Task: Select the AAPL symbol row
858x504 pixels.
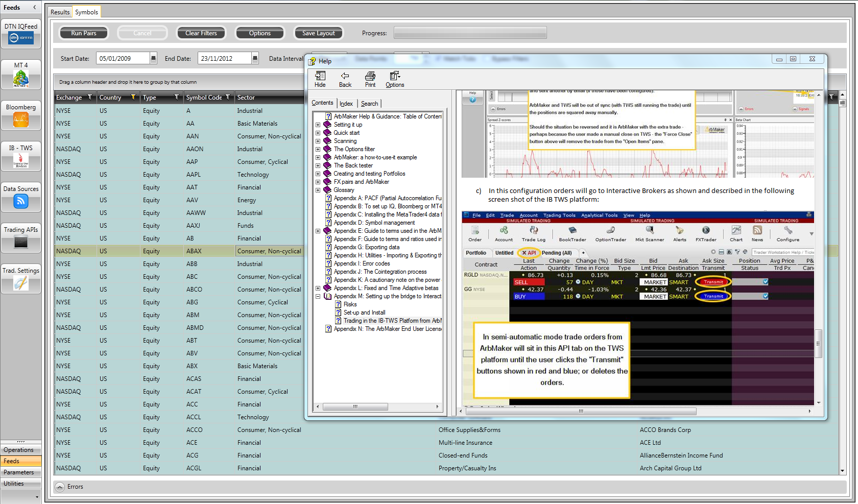Action: tap(179, 175)
